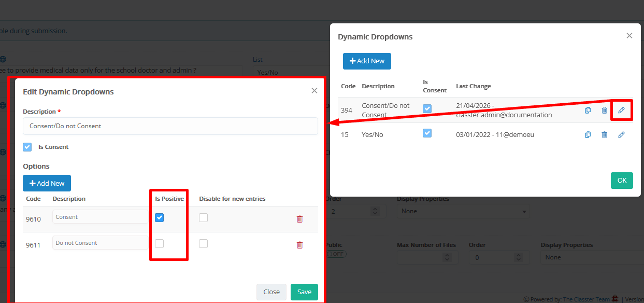Close the Edit Dynamic Dropdowns dialog with X

314,91
